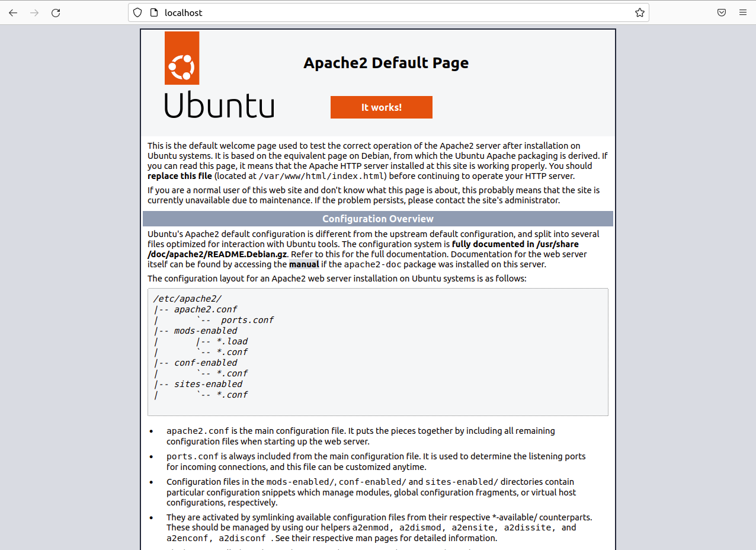
Task: Click the Ubuntu logo image
Action: [x=219, y=75]
